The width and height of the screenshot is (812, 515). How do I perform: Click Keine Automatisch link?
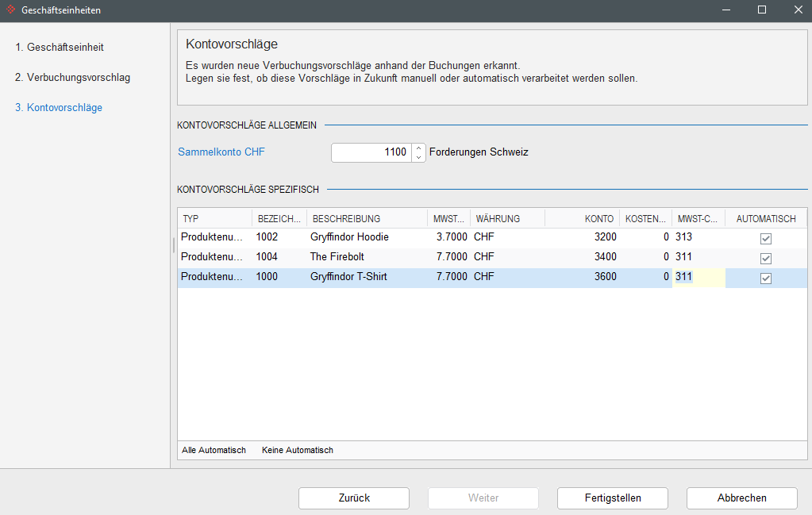point(297,450)
